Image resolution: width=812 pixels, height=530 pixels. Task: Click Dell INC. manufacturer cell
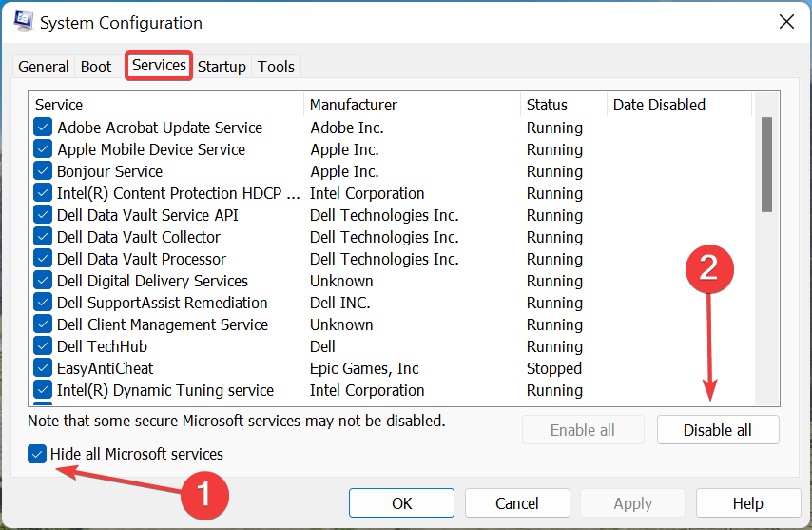340,303
